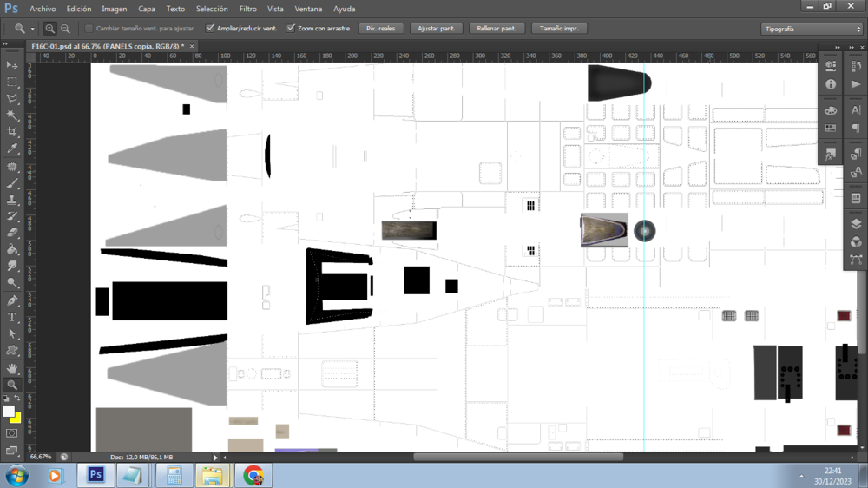Open the Layers panel icon
Image resolution: width=868 pixels, height=488 pixels.
[856, 224]
